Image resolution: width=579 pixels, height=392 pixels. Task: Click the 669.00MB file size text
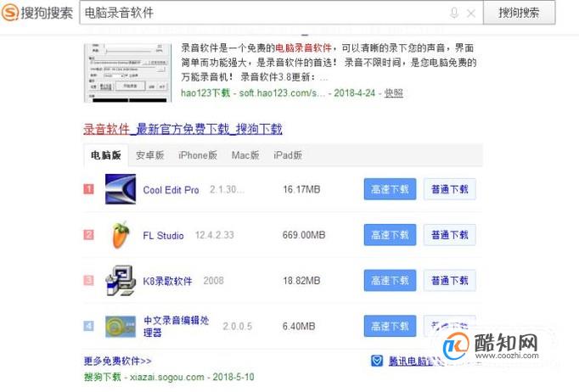304,235
